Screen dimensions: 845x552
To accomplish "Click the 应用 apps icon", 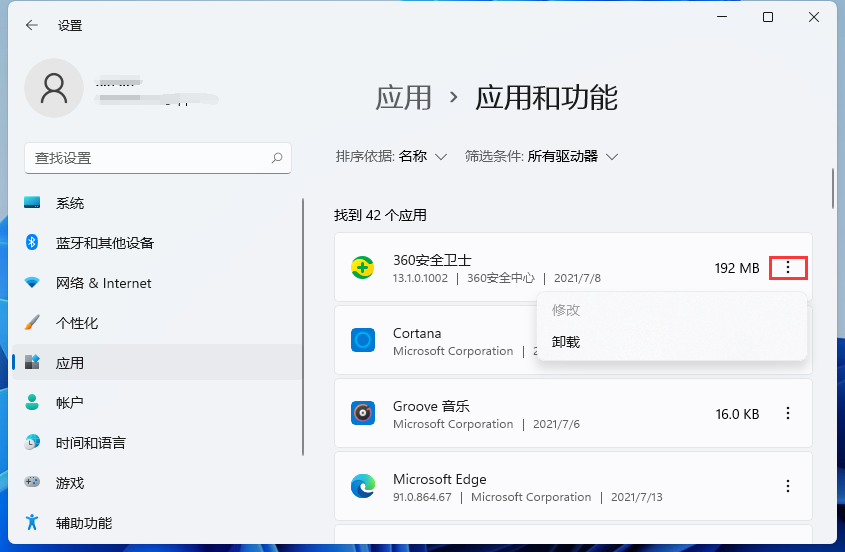I will 32,362.
